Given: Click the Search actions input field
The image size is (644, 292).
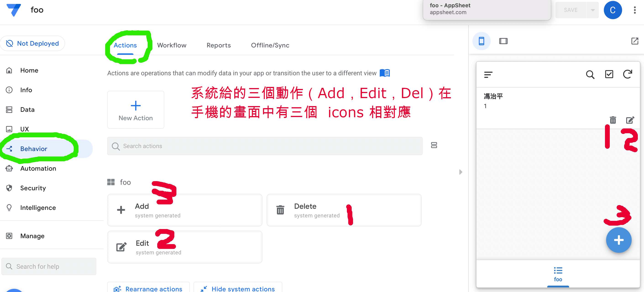Looking at the screenshot, I should (x=265, y=146).
